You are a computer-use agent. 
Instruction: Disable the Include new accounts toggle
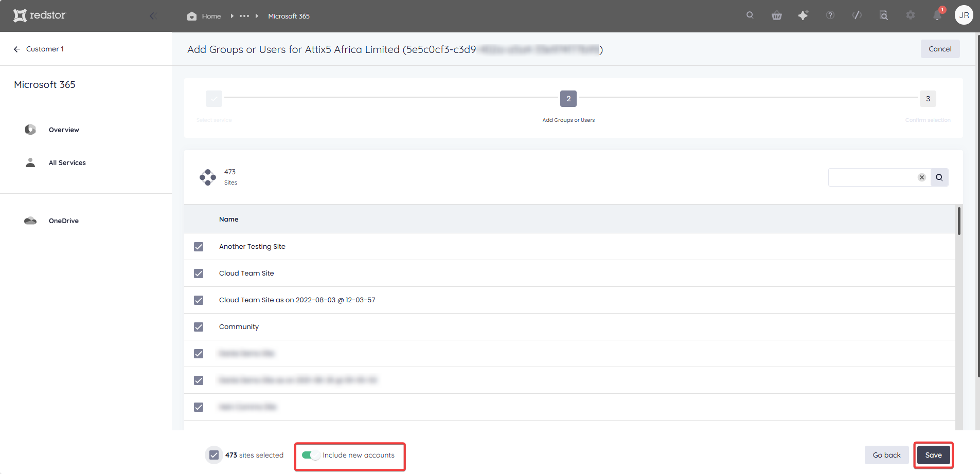pyautogui.click(x=311, y=455)
